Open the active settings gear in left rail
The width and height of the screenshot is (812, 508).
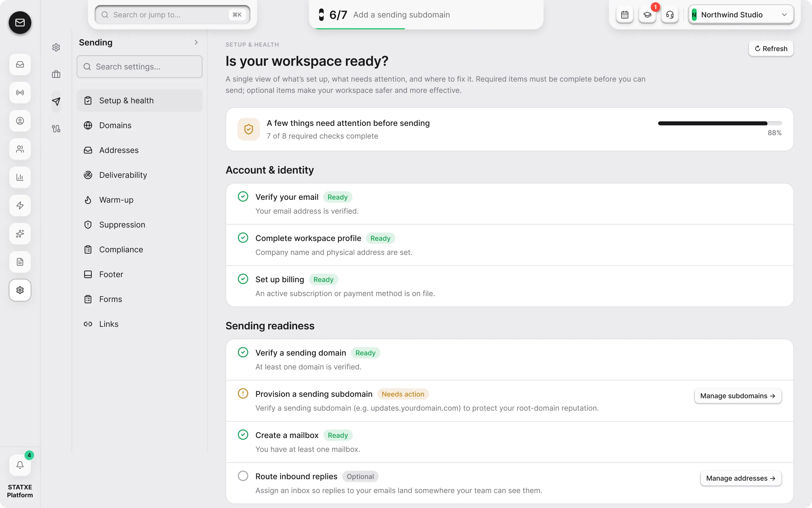20,290
